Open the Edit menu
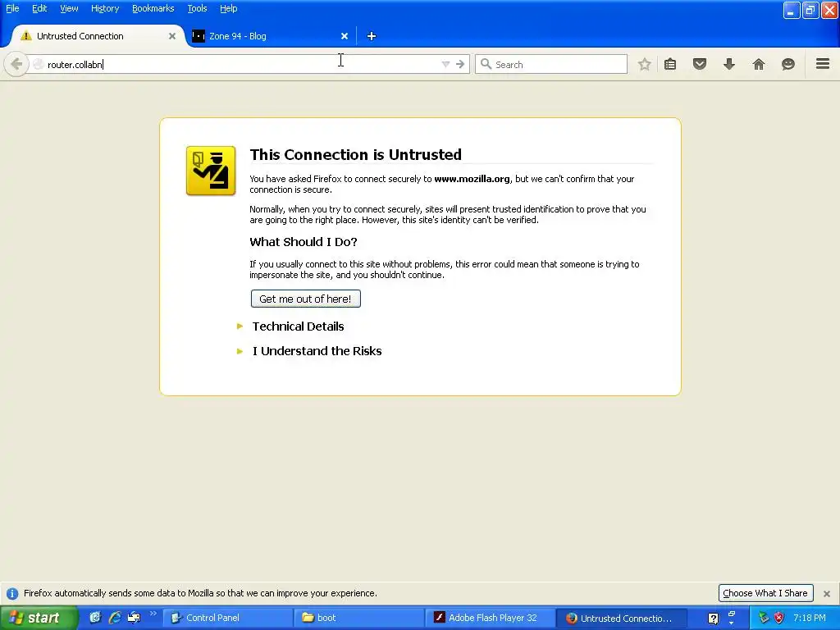Image resolution: width=840 pixels, height=630 pixels. click(x=39, y=8)
